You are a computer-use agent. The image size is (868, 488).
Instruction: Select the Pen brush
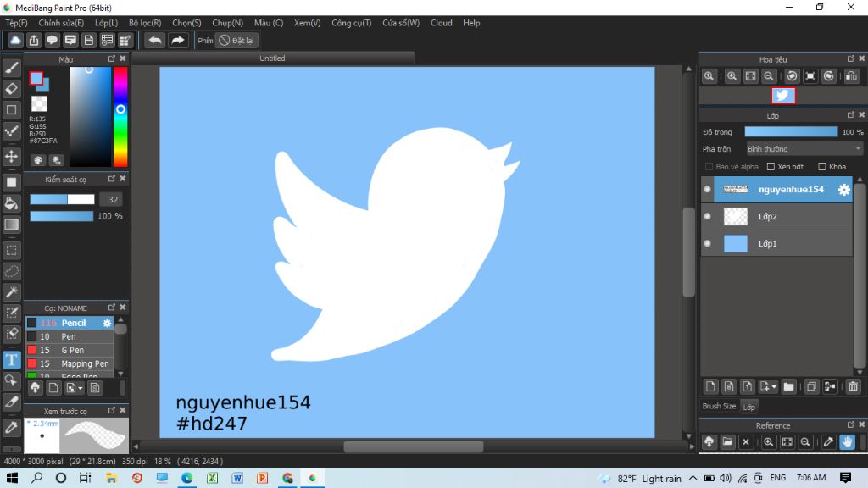(x=70, y=336)
